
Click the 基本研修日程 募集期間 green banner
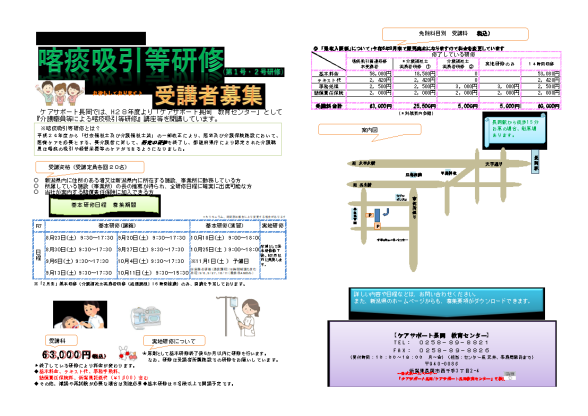[105, 205]
